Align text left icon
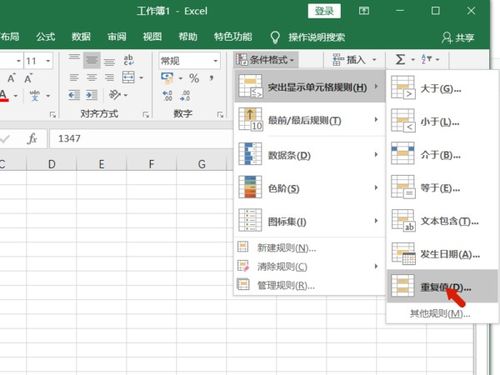This screenshot has height=375, width=500. [74, 78]
